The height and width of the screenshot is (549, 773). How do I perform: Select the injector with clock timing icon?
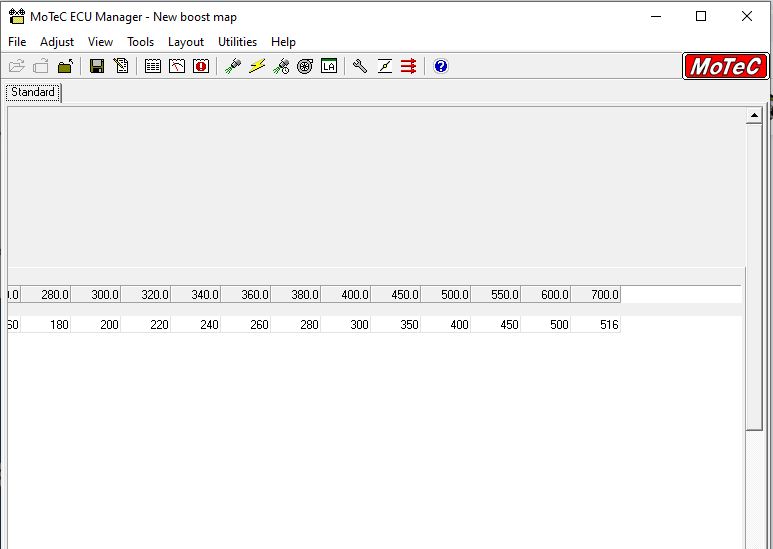281,66
